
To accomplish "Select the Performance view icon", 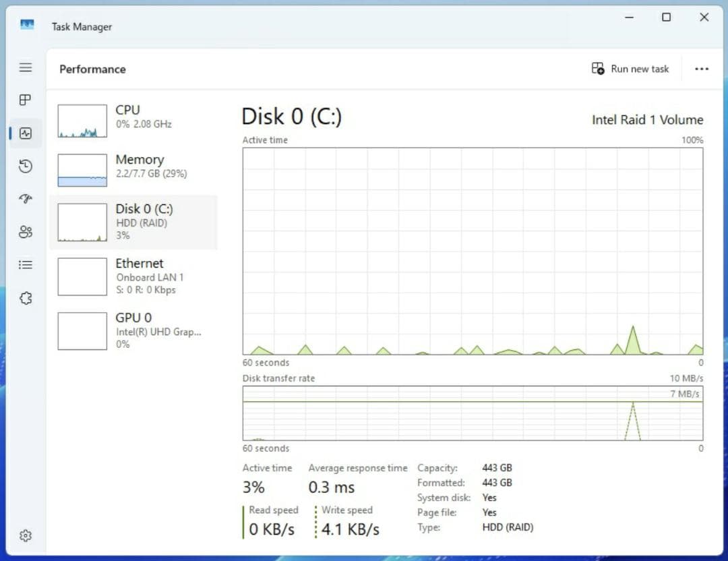I will tap(25, 133).
